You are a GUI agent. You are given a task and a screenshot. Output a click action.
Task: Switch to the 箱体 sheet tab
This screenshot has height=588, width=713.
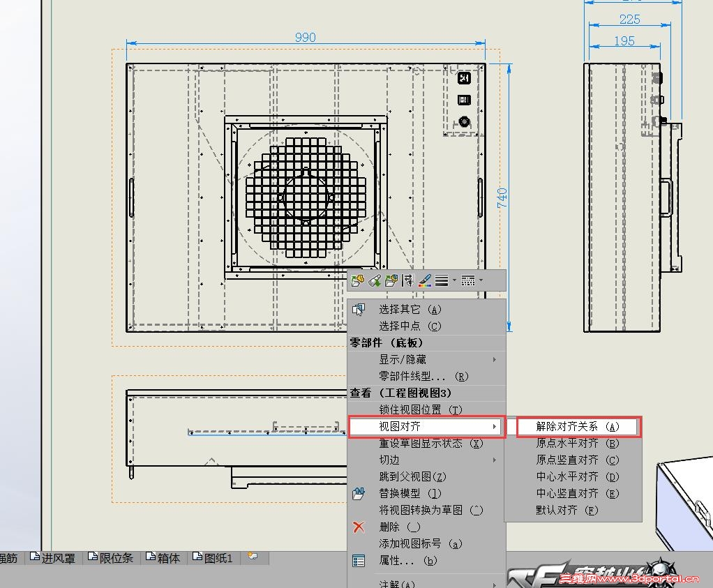coord(163,557)
